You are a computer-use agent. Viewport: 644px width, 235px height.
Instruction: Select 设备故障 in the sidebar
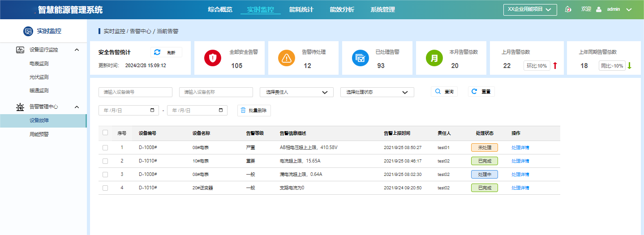pos(43,120)
